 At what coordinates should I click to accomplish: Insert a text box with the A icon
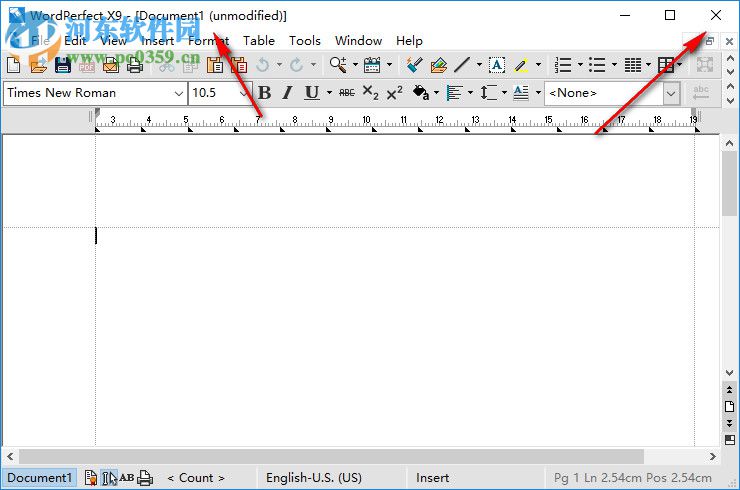[496, 65]
